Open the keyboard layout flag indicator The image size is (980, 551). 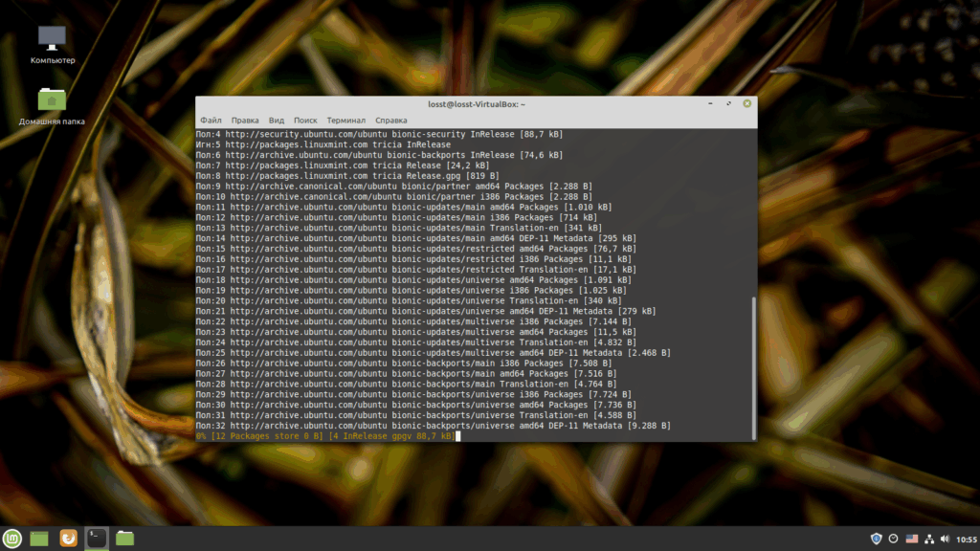912,539
